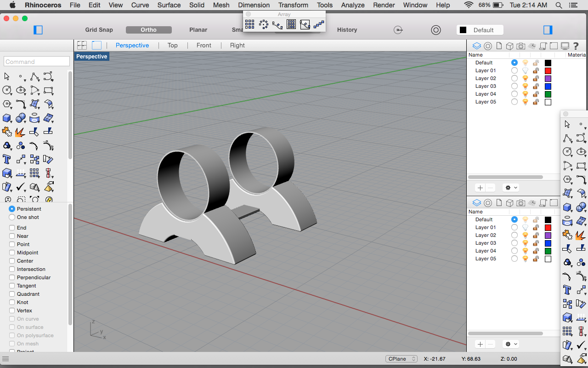This screenshot has height=368, width=588.
Task: Click the Explode icon in left toolbar
Action: pyautogui.click(x=20, y=132)
